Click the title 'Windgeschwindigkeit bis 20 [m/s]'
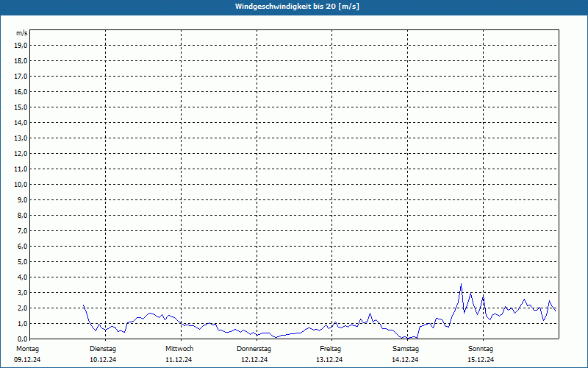588x368 pixels. coord(297,7)
